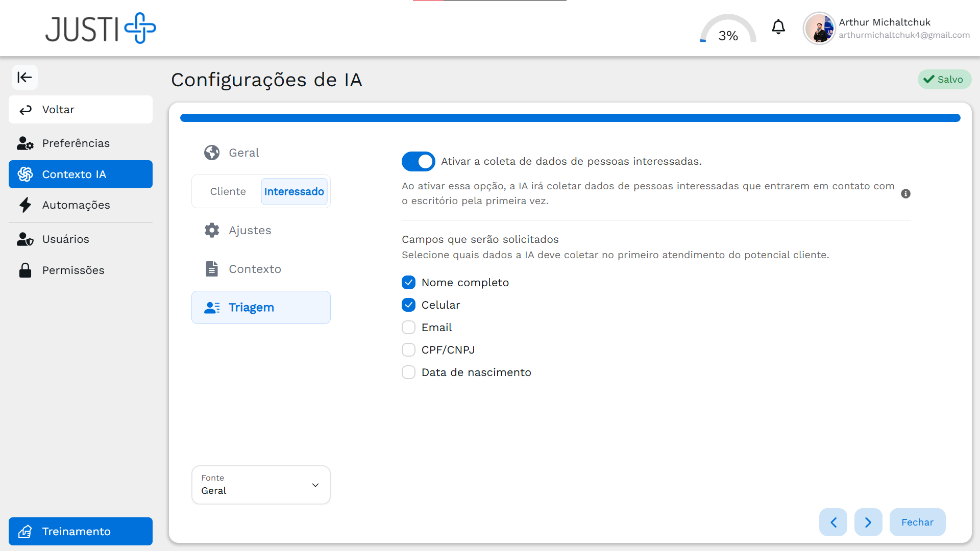The height and width of the screenshot is (551, 980).
Task: Click the Treinamento button
Action: [x=80, y=531]
